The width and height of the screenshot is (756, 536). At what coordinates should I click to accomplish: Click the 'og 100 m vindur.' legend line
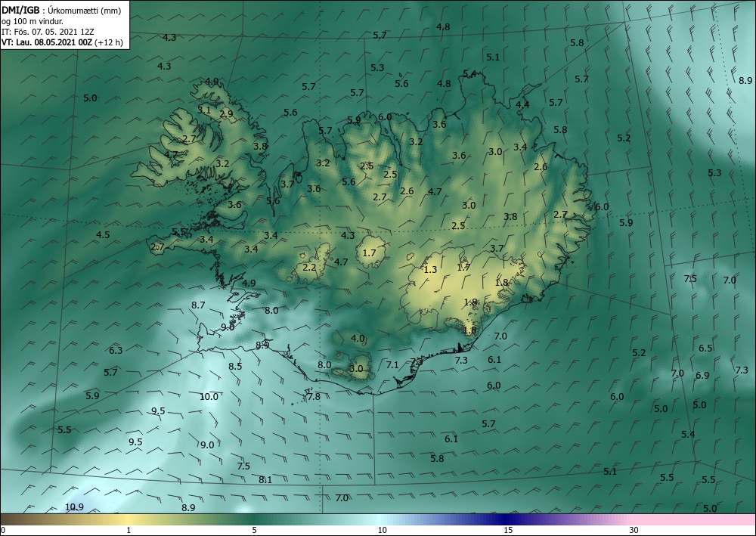[32, 20]
